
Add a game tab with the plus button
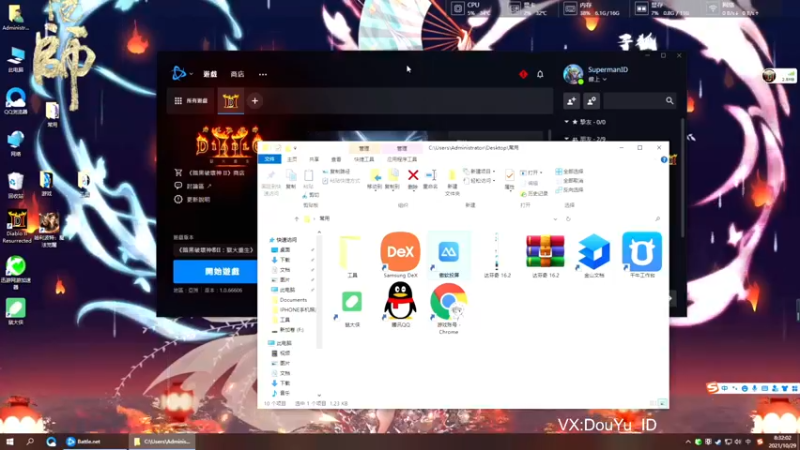[255, 101]
